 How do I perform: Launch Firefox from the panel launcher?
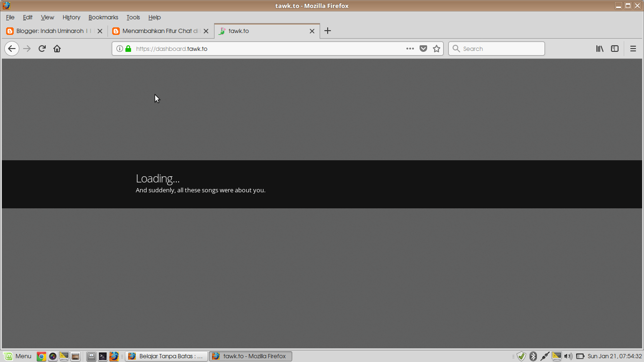(114, 356)
